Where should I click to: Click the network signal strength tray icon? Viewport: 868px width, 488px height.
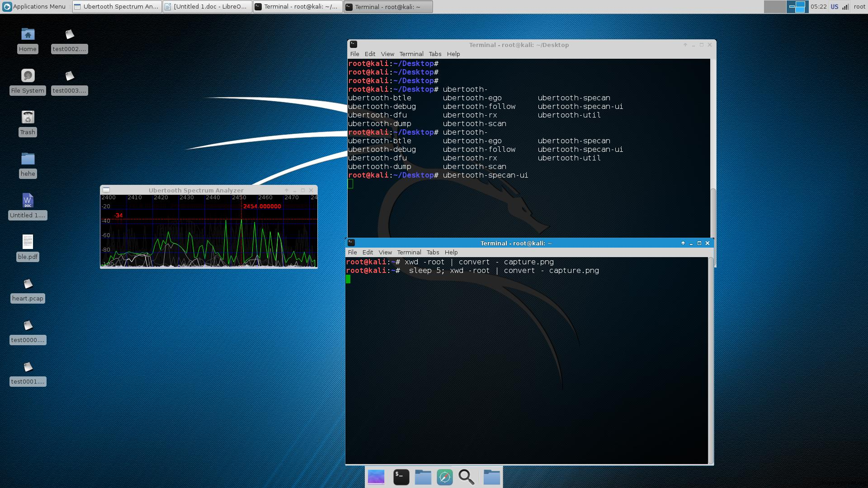[845, 7]
